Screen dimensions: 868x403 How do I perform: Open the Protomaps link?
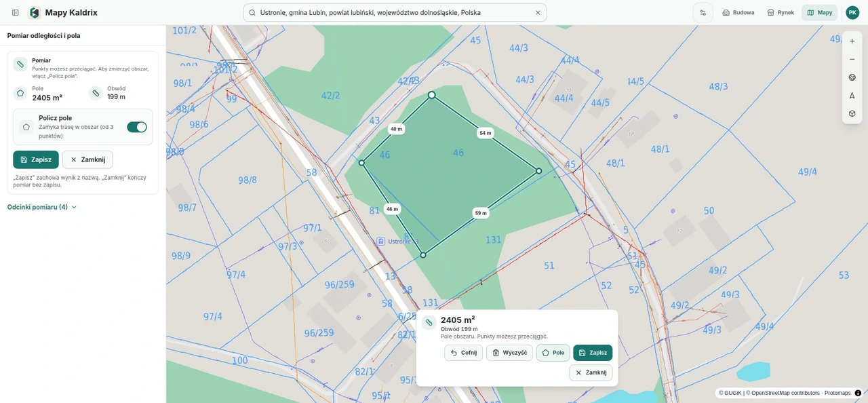click(837, 393)
